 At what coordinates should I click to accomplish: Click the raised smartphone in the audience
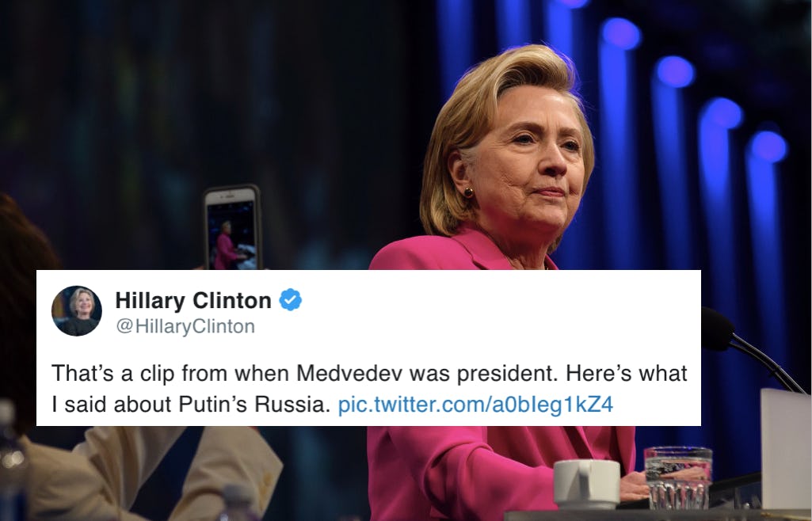[232, 227]
